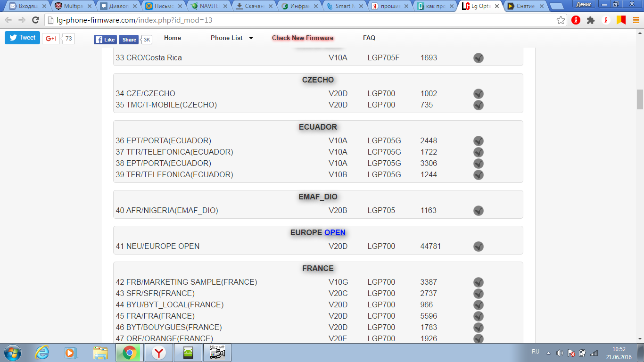Click the checkmark for 44 BYU/BYT_LOCAL(FRANCE)
The image size is (644, 362).
(x=479, y=305)
